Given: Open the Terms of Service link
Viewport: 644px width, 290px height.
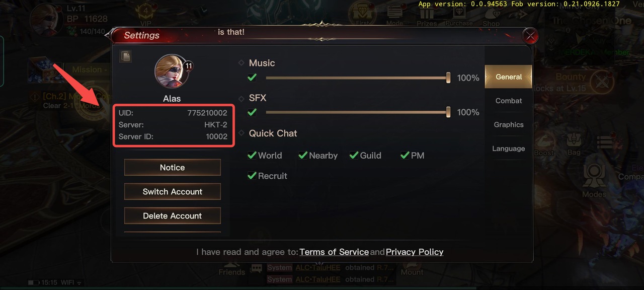Looking at the screenshot, I should pyautogui.click(x=334, y=252).
